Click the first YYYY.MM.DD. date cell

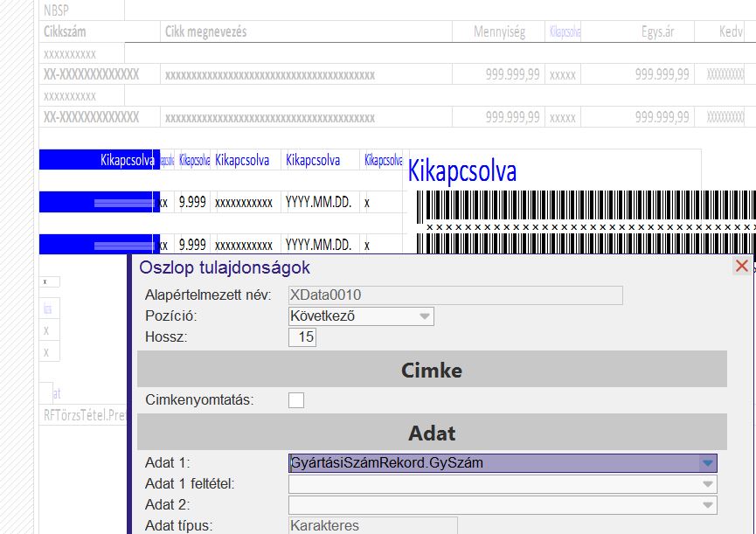pyautogui.click(x=320, y=202)
